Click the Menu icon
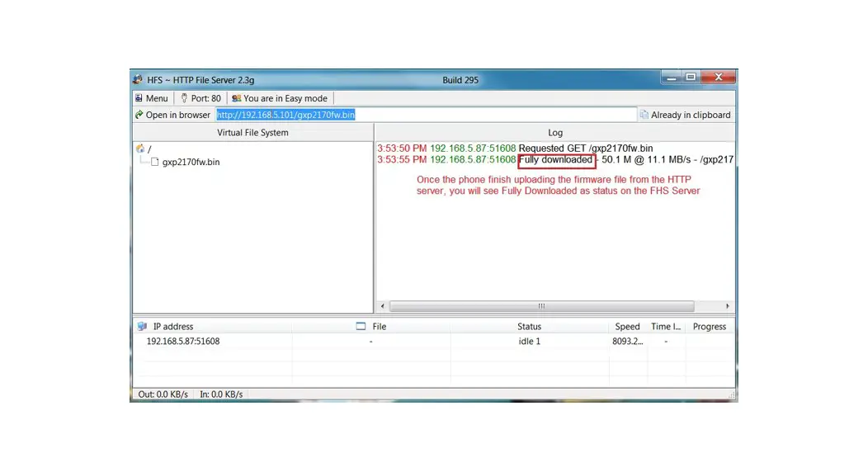 (x=139, y=98)
